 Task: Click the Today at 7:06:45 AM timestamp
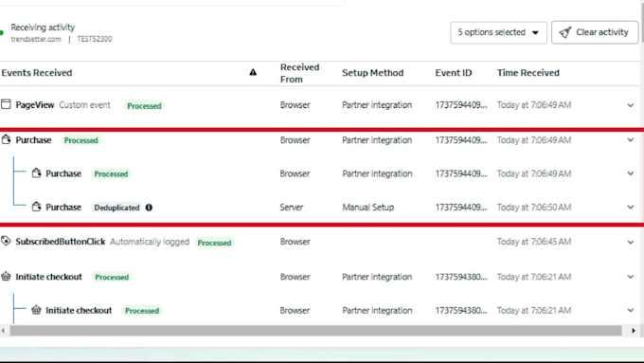click(534, 242)
